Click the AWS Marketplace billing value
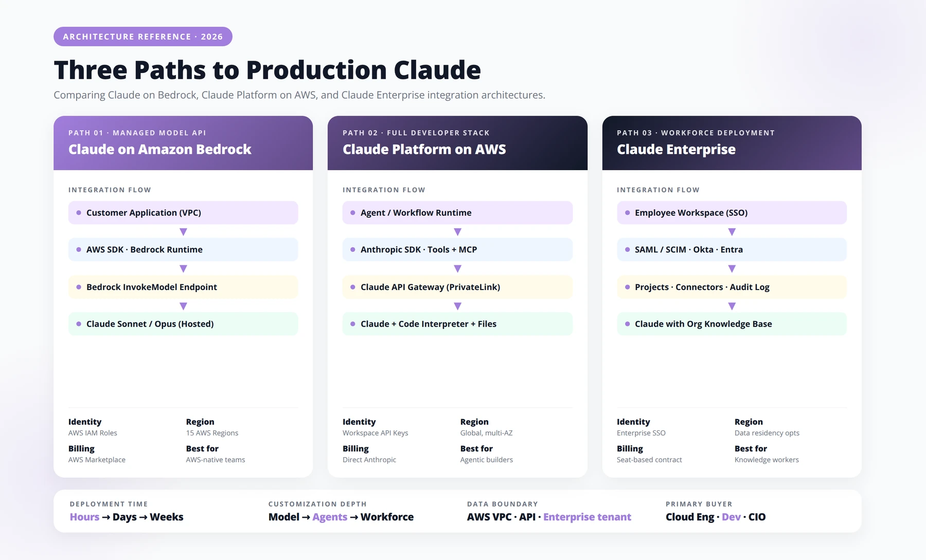 [97, 460]
